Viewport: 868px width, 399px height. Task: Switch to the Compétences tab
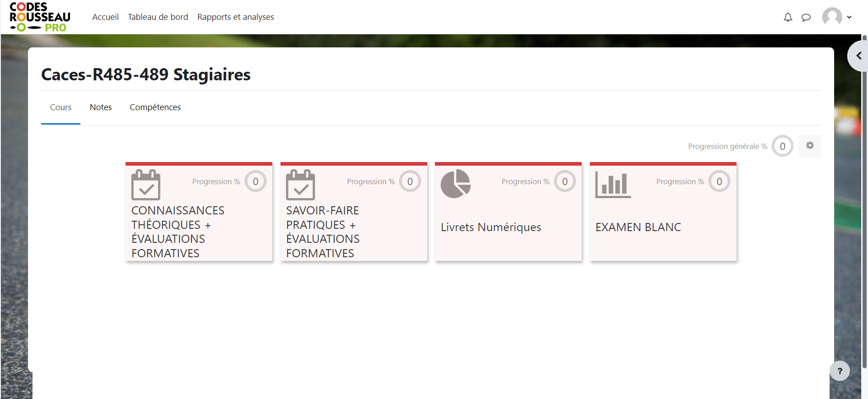[x=155, y=107]
